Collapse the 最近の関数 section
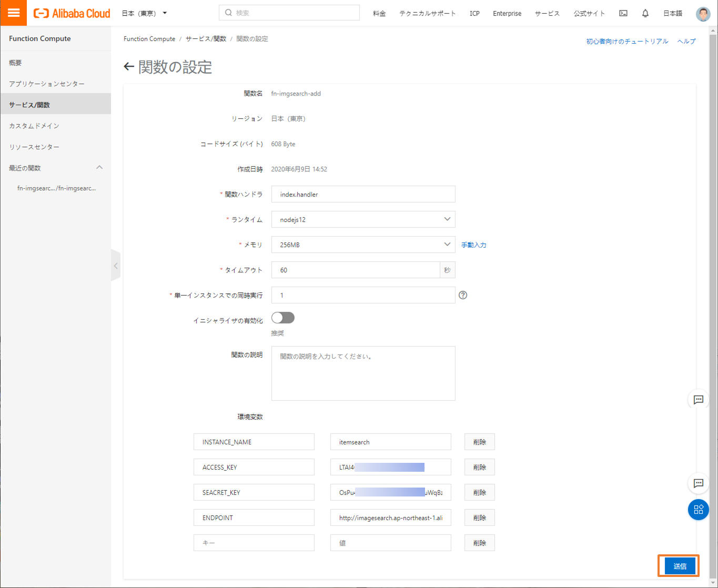The height and width of the screenshot is (588, 718). tap(99, 168)
